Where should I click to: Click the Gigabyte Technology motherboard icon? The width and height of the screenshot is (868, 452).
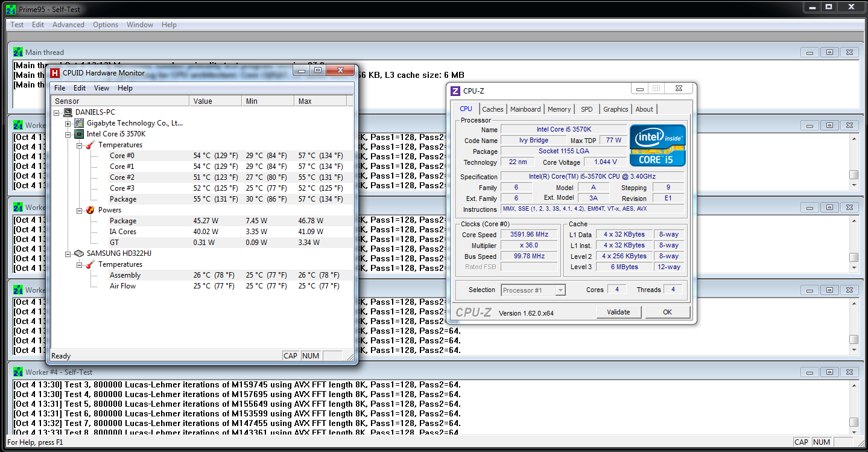pos(80,123)
